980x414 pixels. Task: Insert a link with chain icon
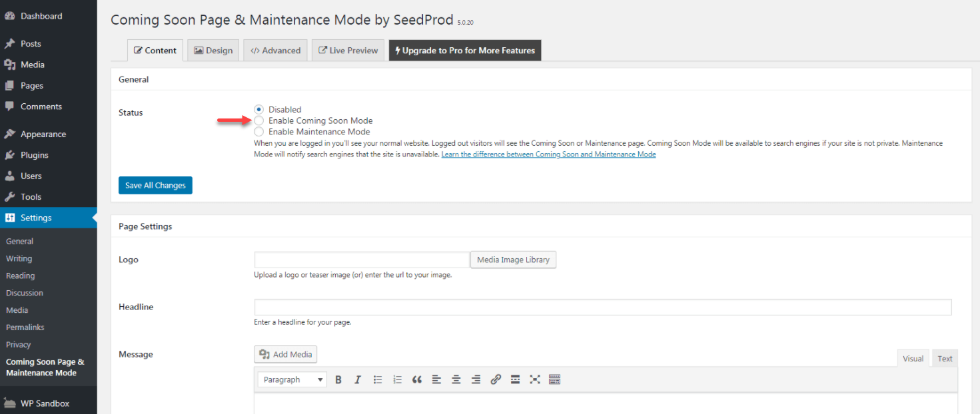496,379
